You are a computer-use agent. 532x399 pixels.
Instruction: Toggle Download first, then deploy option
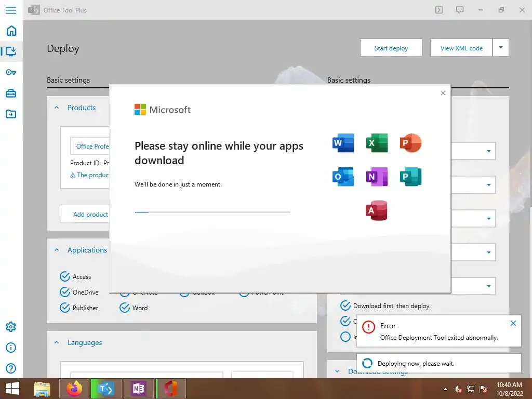[x=345, y=305]
